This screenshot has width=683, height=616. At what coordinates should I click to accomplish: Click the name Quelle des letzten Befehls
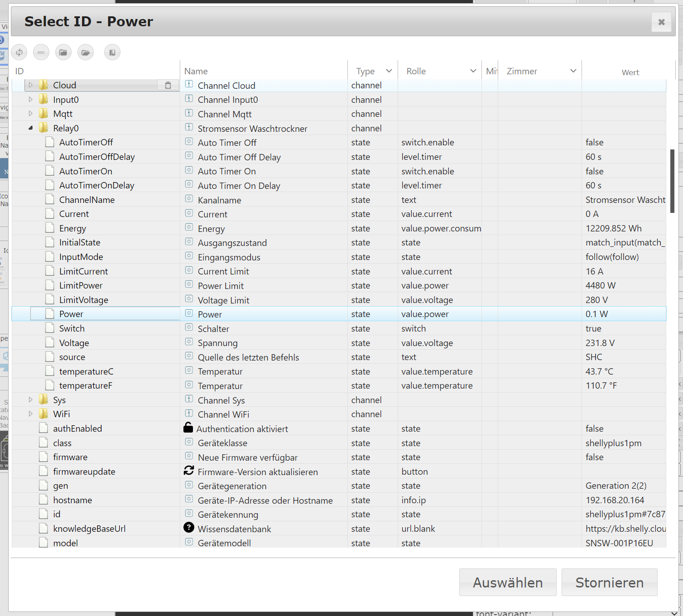(x=248, y=357)
